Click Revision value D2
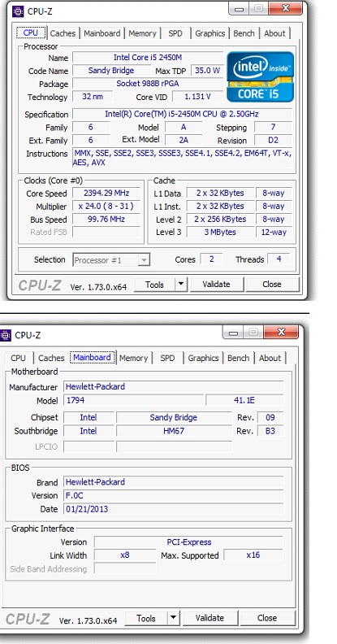This screenshot has height=644, width=337. pyautogui.click(x=273, y=140)
